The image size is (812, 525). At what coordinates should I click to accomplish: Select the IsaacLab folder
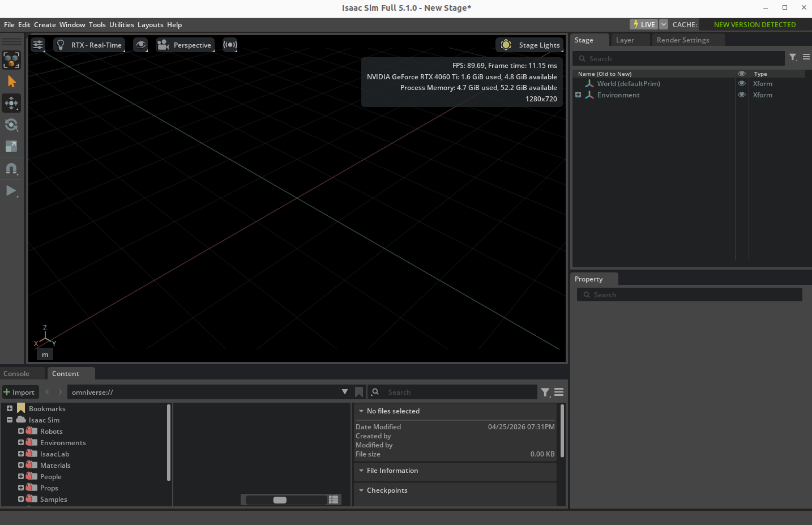[54, 454]
